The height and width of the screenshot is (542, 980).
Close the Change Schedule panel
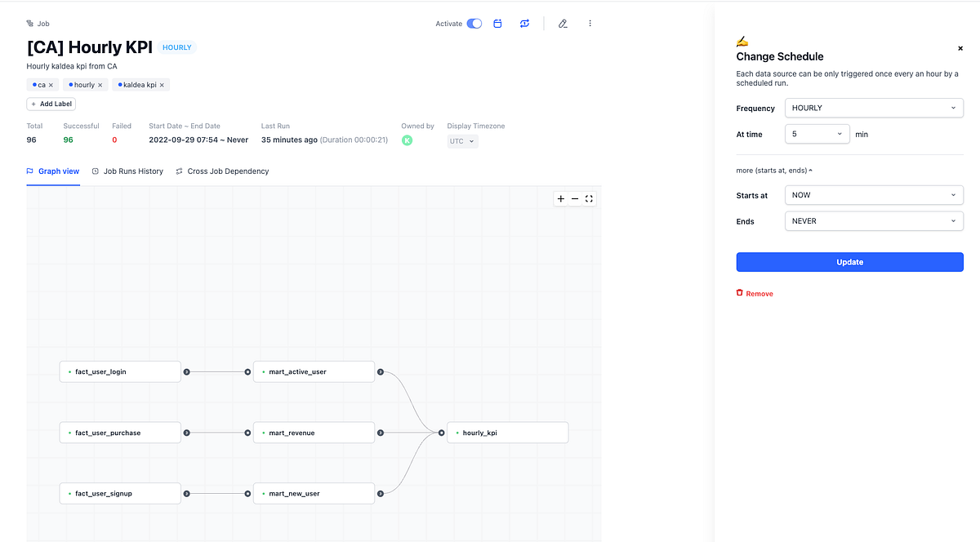[960, 48]
